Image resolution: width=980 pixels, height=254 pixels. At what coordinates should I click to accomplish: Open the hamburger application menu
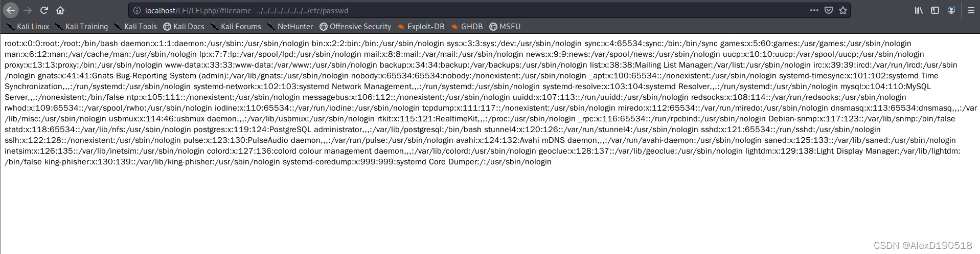[971, 10]
